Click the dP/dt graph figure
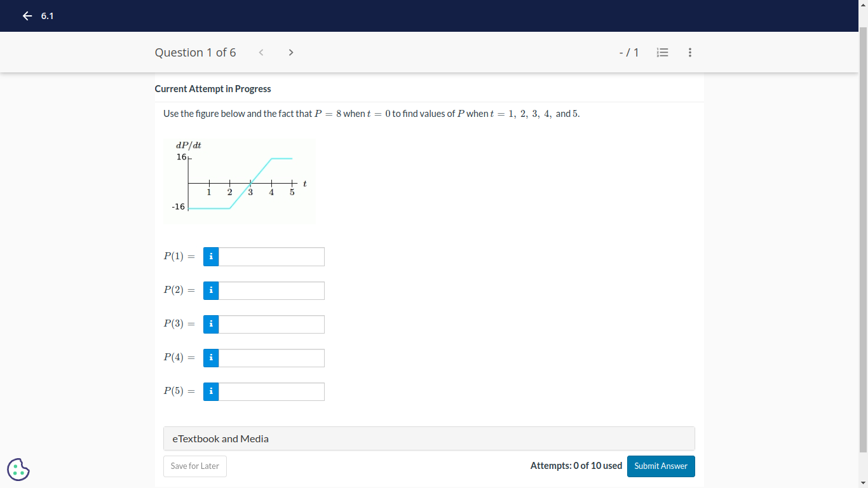This screenshot has height=488, width=868. coord(239,181)
